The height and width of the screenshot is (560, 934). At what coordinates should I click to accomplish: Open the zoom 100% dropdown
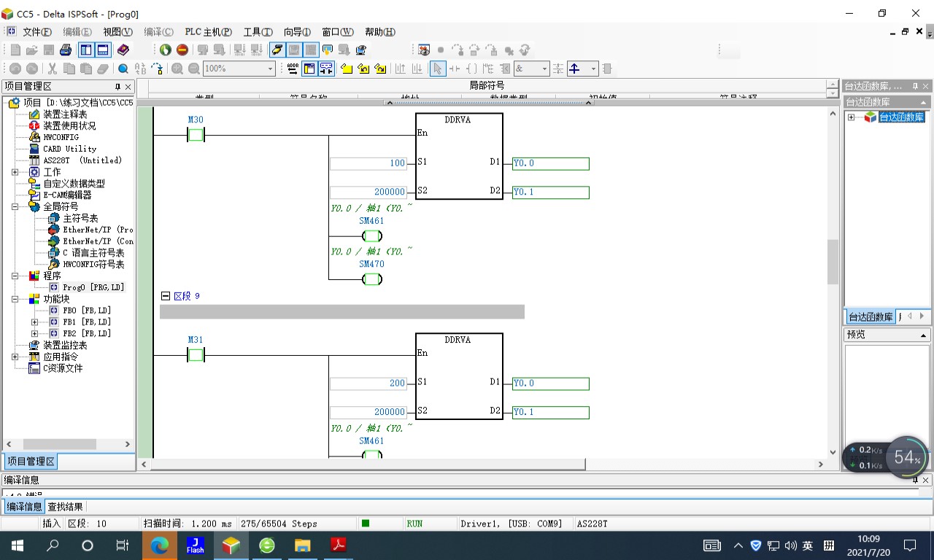[x=270, y=69]
